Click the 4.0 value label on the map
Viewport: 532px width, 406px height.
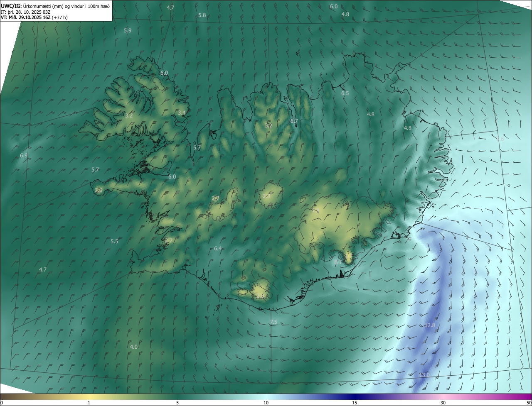(134, 347)
